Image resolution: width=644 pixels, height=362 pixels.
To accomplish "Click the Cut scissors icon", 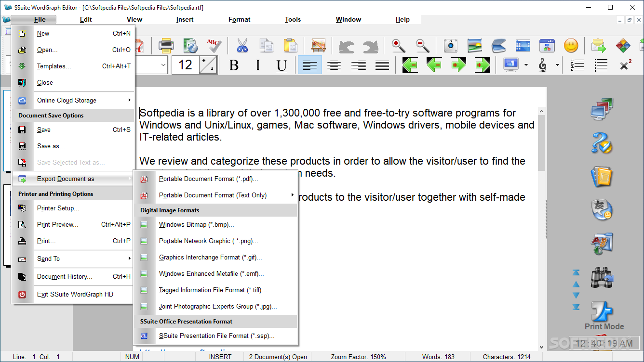I will click(x=242, y=46).
